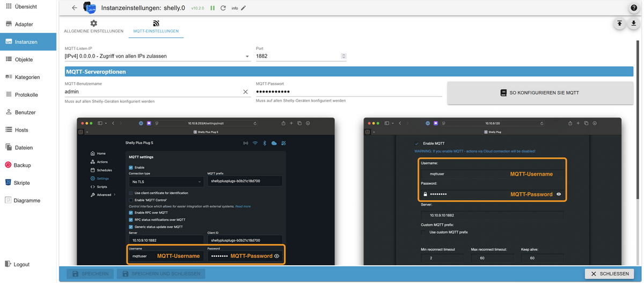This screenshot has height=283, width=644.
Task: Open Benutzer in the sidebar
Action: point(28,112)
